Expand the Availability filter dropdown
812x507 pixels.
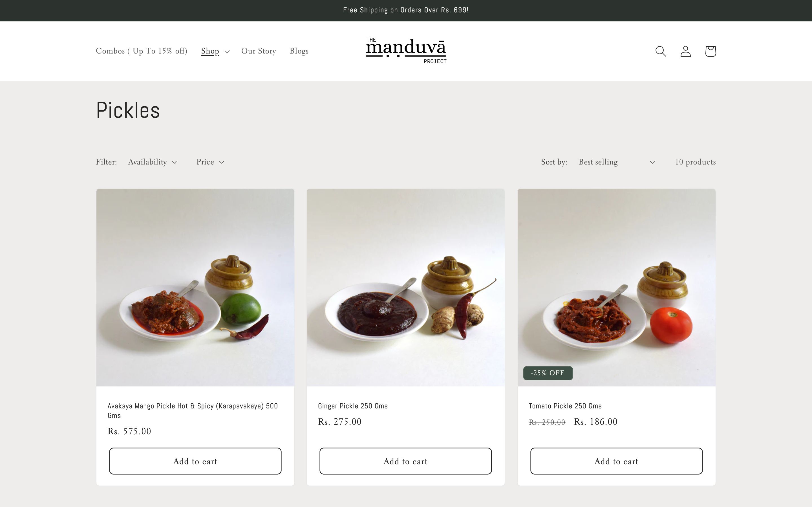152,162
